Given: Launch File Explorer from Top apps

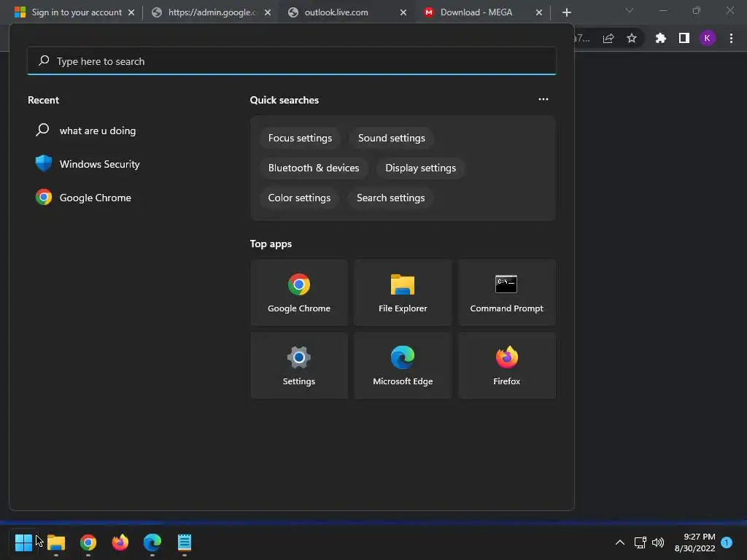Looking at the screenshot, I should (403, 292).
